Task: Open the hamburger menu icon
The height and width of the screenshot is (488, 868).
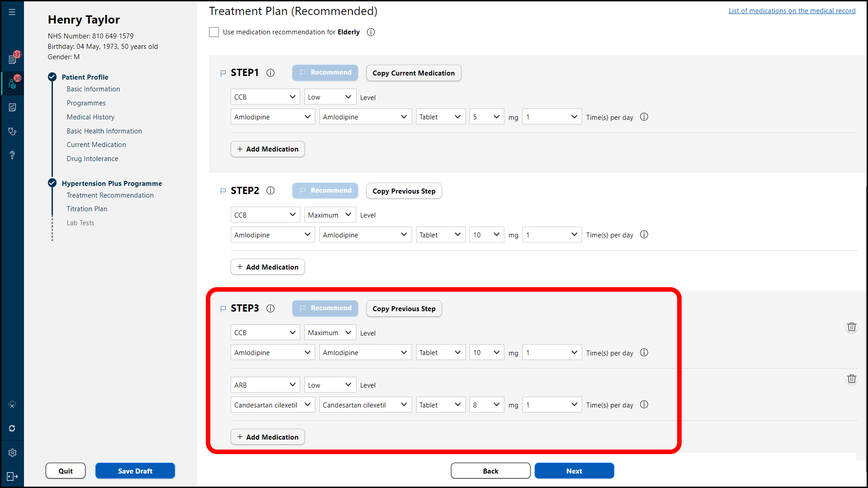Action: click(x=12, y=12)
